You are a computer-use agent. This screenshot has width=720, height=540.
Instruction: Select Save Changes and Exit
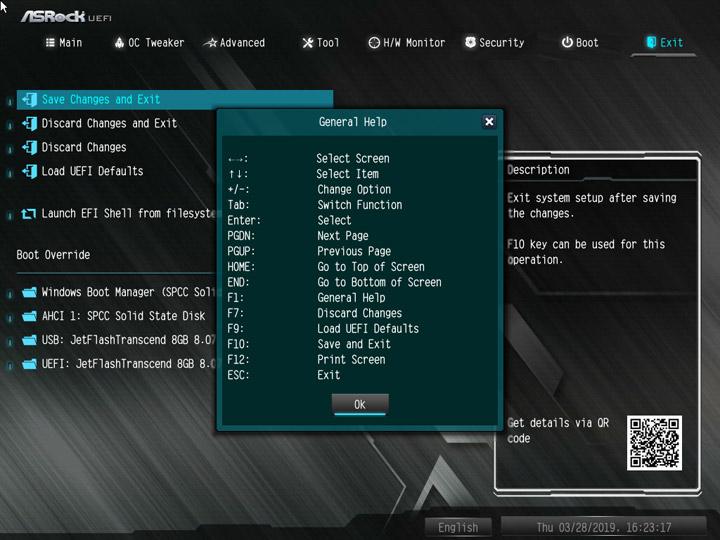coord(174,100)
